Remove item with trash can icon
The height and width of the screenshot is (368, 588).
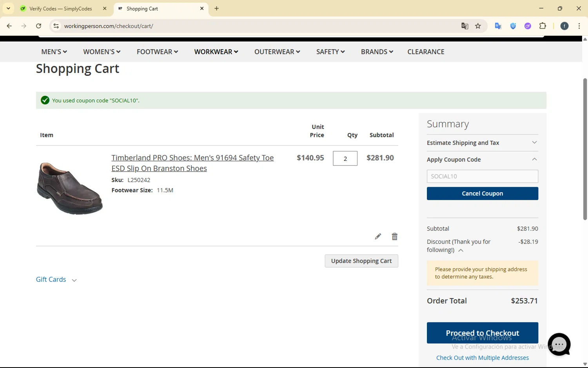click(x=394, y=236)
